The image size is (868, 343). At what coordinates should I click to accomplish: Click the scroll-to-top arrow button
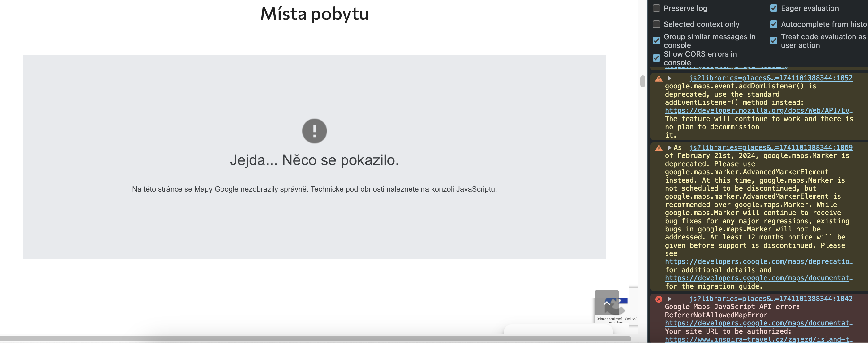click(607, 303)
